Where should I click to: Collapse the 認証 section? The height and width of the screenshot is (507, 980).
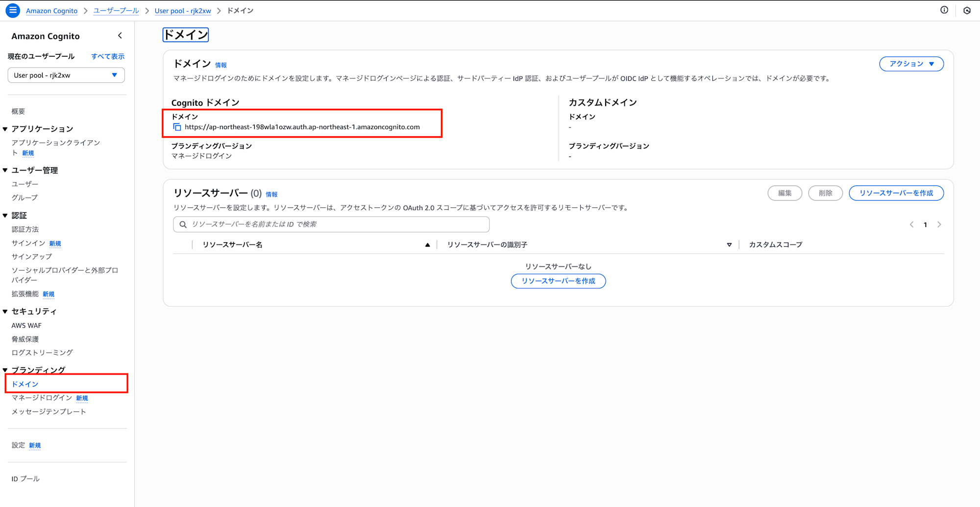5,215
